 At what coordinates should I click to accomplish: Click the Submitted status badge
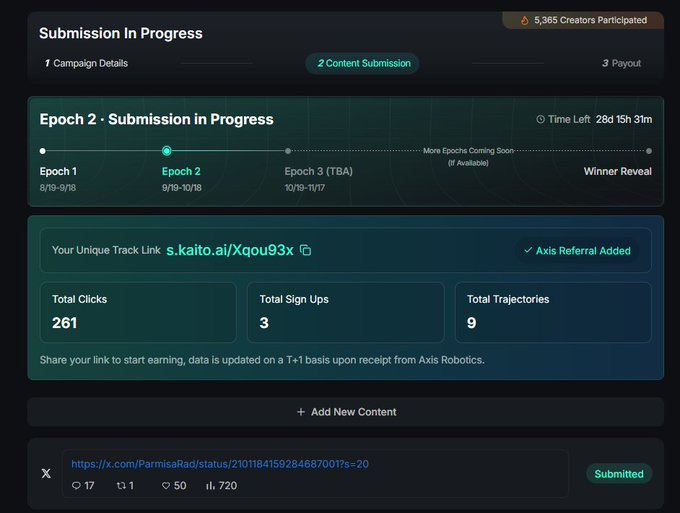pos(619,474)
